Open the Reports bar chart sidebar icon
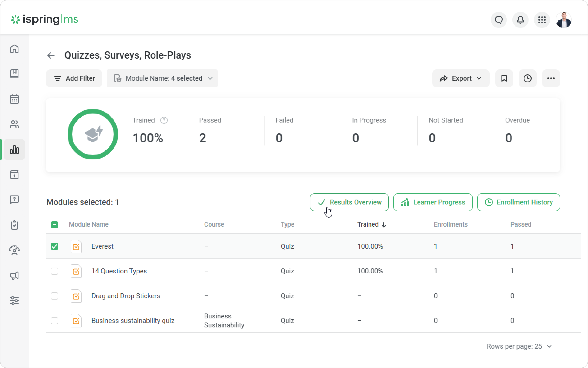The image size is (588, 368). point(14,149)
